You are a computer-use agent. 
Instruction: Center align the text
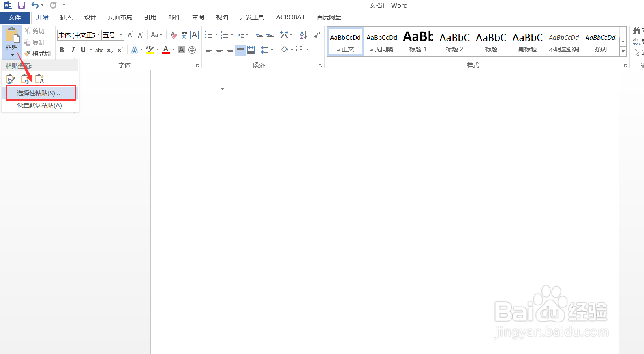(x=219, y=50)
